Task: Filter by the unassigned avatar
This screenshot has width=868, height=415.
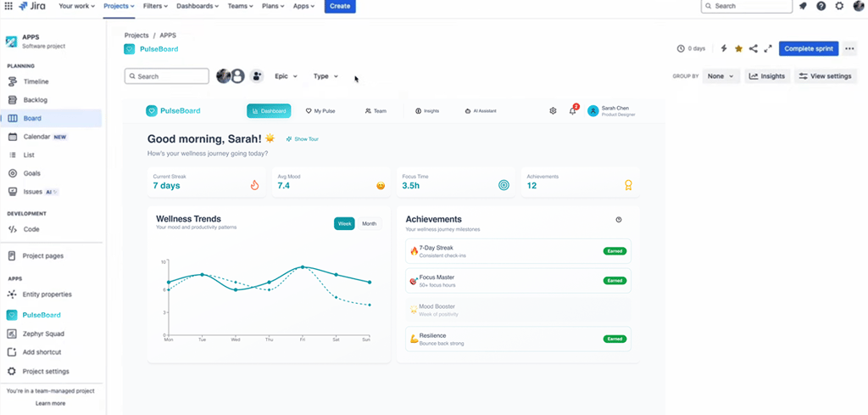Action: 238,76
